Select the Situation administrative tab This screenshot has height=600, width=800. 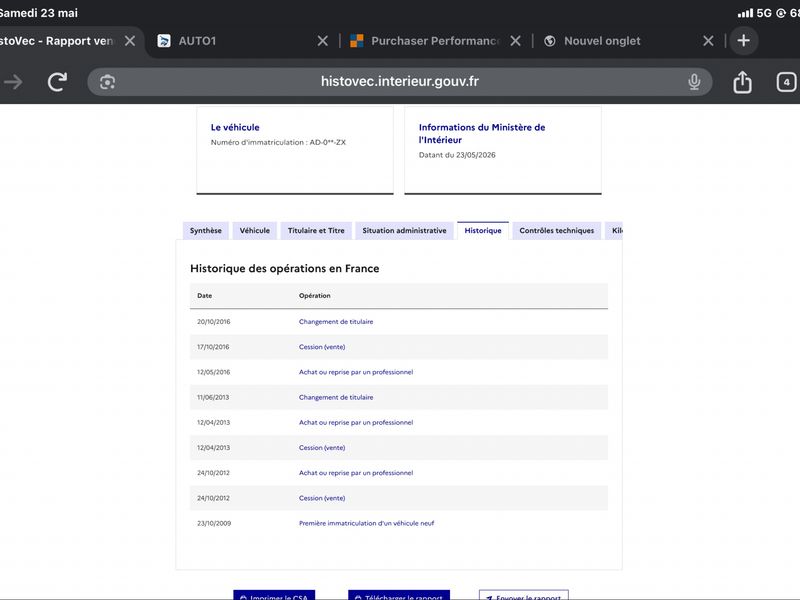(x=404, y=231)
